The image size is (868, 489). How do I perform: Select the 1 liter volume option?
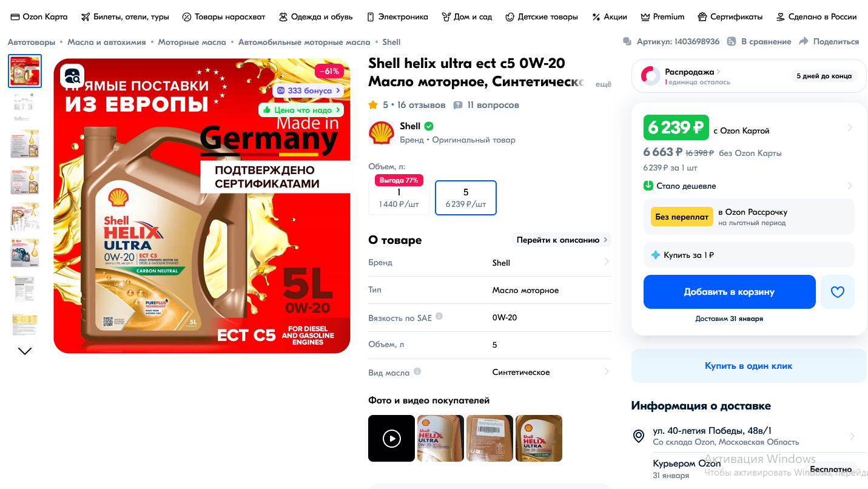(399, 198)
